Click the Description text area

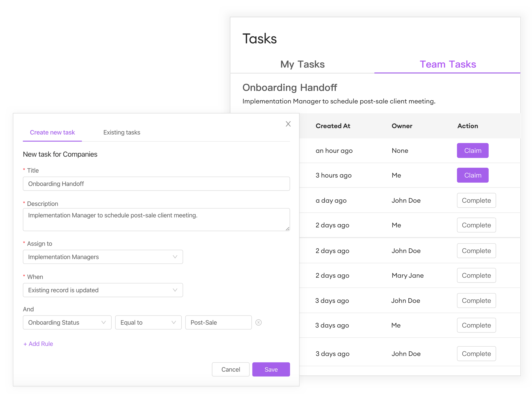156,220
